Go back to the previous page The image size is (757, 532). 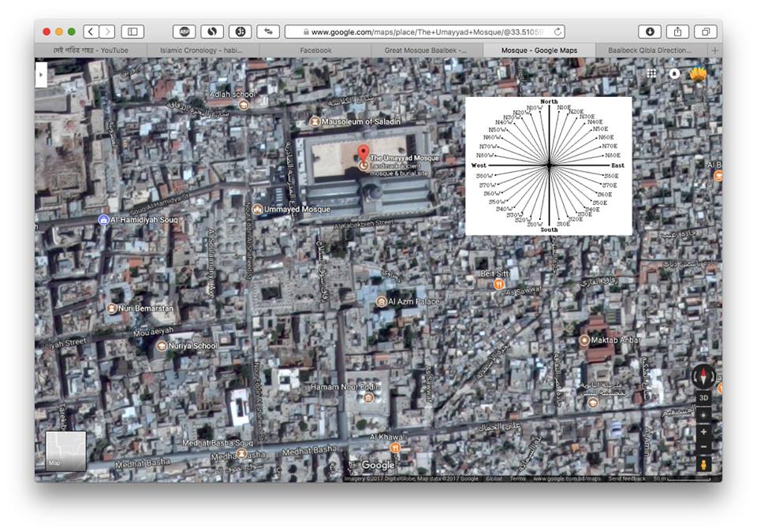(91, 32)
